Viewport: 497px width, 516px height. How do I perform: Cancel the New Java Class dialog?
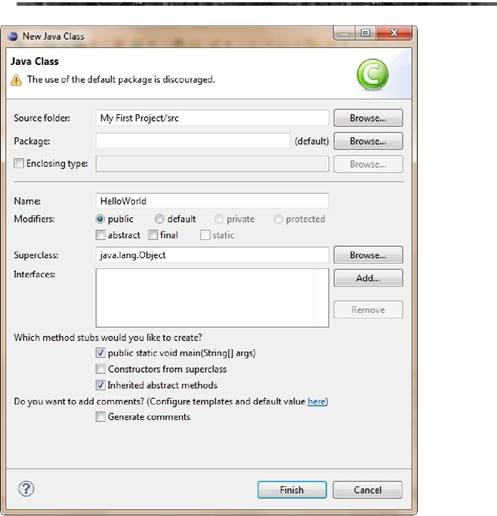point(367,490)
